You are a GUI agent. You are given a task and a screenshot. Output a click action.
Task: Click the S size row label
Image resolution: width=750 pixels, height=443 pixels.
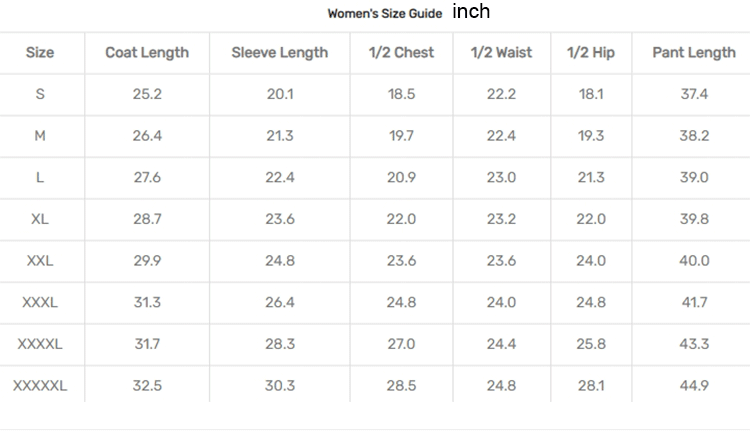(x=40, y=94)
